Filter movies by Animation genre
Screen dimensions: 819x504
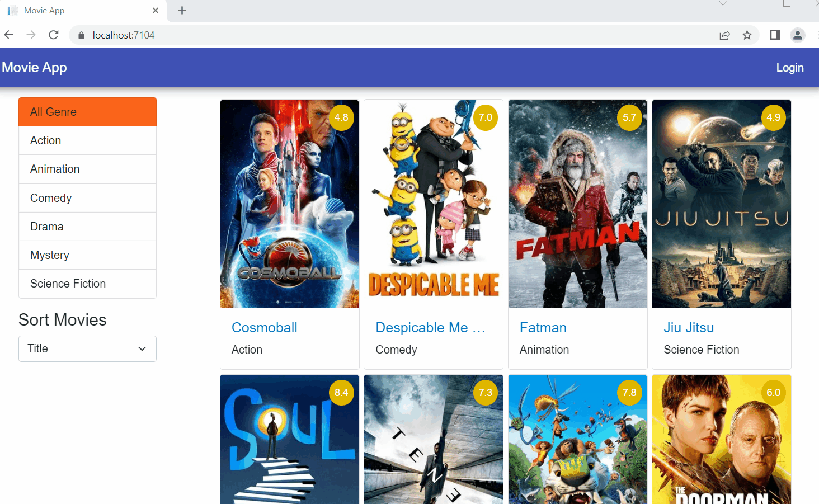[87, 169]
